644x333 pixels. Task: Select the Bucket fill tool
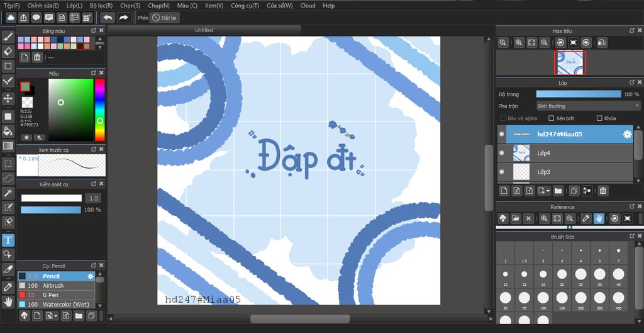pyautogui.click(x=8, y=131)
